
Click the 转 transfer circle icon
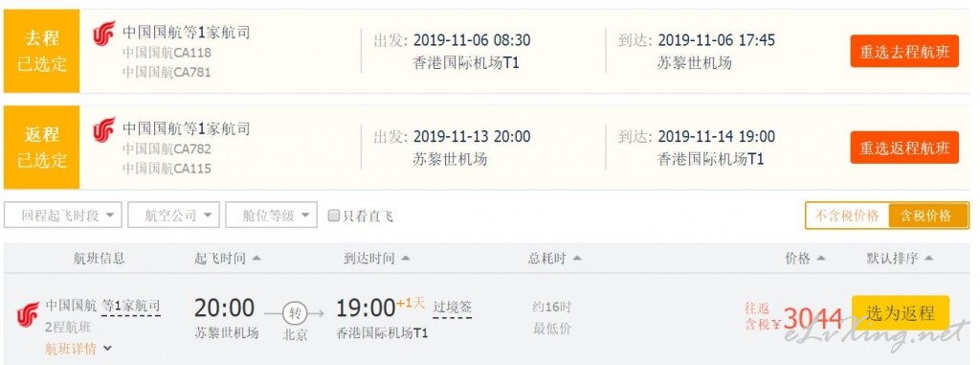pos(295,312)
